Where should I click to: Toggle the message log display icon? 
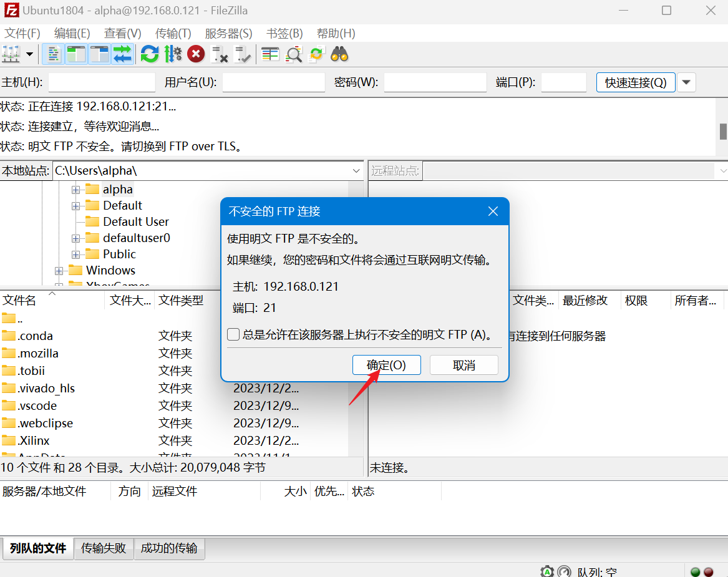[x=54, y=54]
